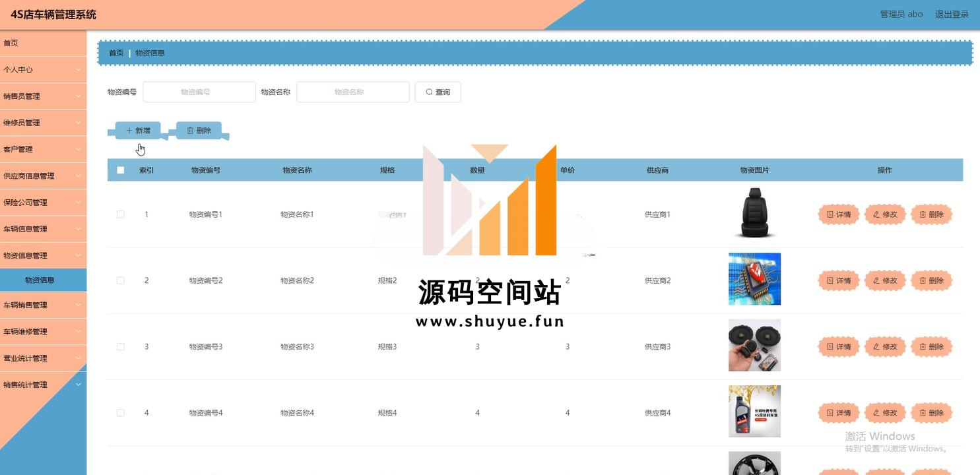Image resolution: width=980 pixels, height=475 pixels.
Task: Open 详情 for 物资名称4 row
Action: tap(839, 413)
